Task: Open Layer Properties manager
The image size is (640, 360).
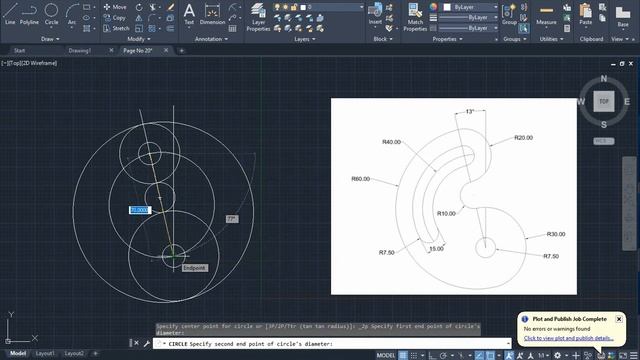Action: pos(258,17)
